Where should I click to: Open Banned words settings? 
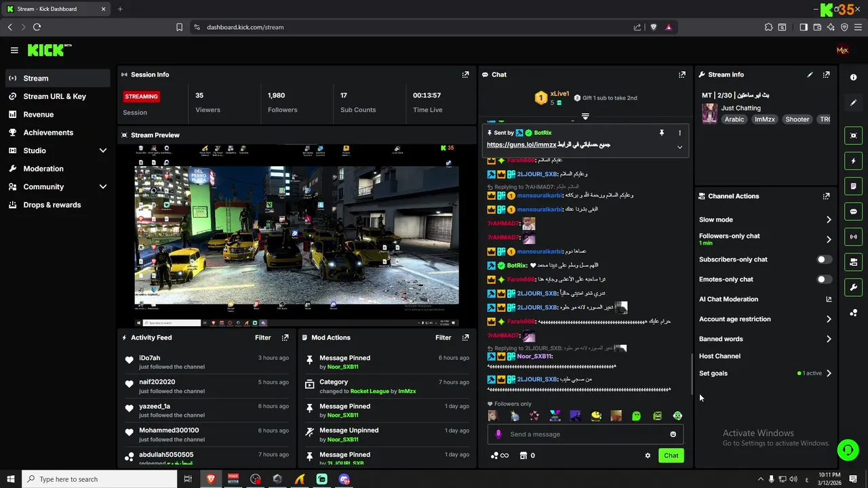(766, 339)
